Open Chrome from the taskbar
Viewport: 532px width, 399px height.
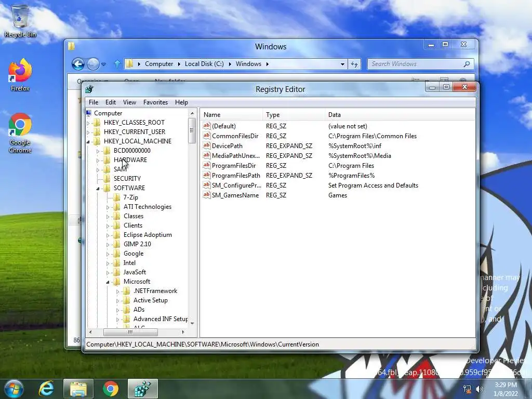point(110,389)
